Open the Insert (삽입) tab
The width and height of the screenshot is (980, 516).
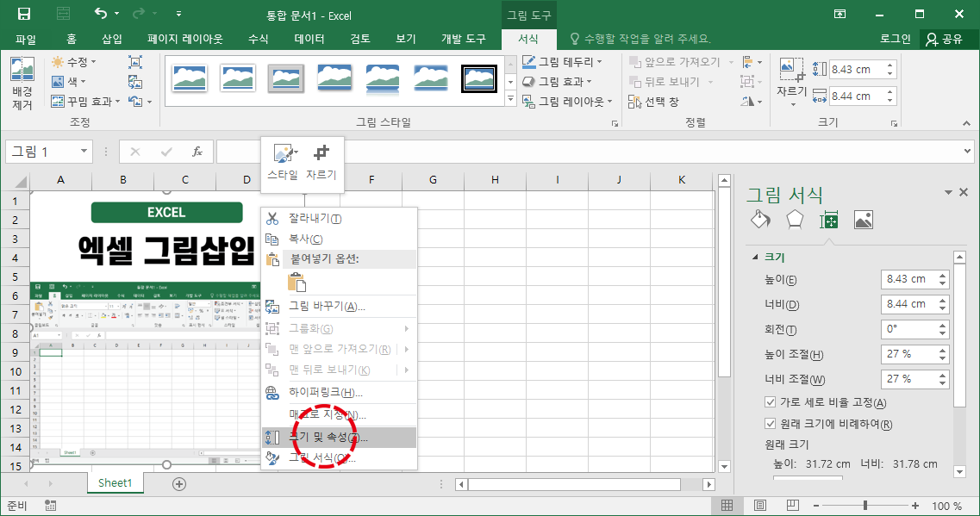tap(112, 39)
